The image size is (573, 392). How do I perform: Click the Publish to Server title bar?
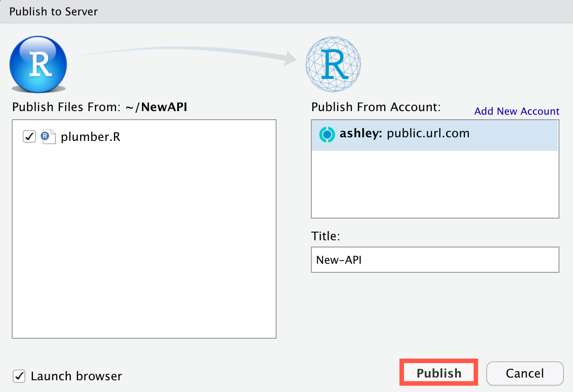pyautogui.click(x=53, y=12)
